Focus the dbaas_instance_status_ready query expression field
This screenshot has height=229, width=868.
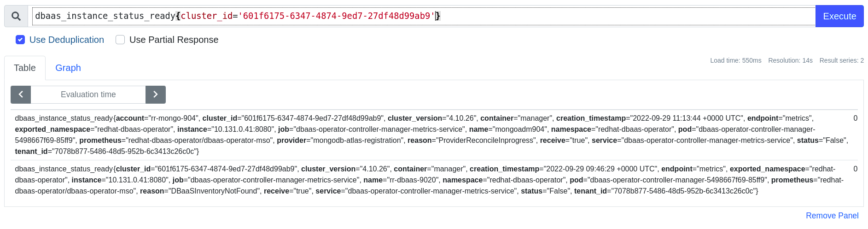(x=599, y=16)
